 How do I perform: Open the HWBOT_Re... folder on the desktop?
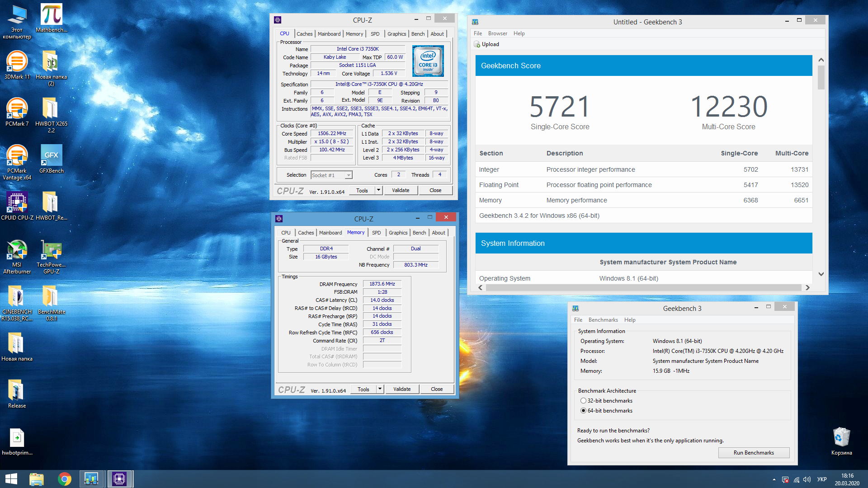(x=51, y=206)
